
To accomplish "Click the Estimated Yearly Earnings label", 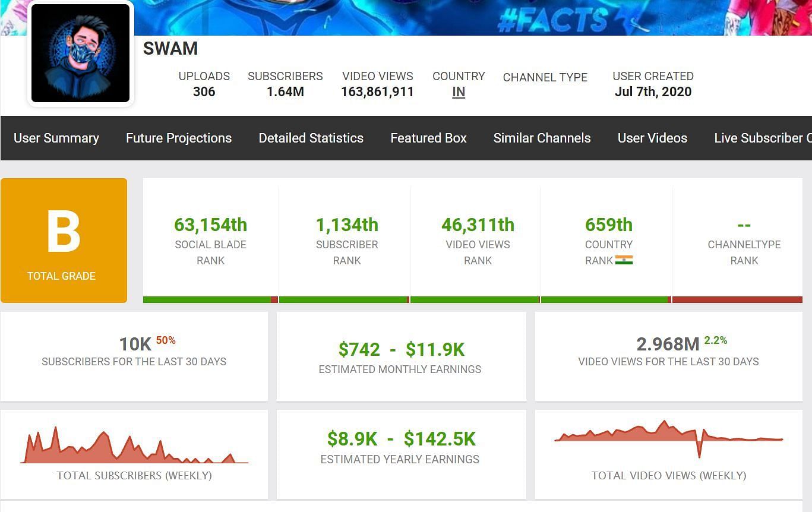I will (x=400, y=459).
